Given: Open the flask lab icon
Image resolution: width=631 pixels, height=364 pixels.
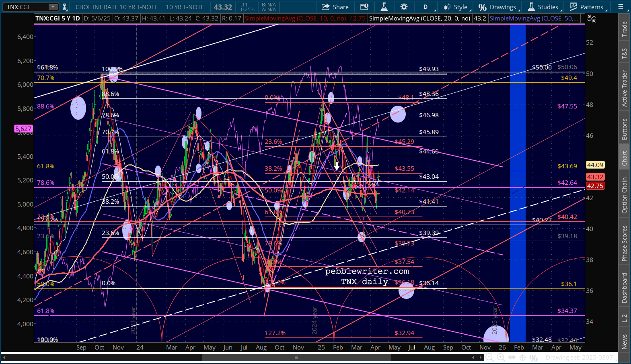Looking at the screenshot, I should pos(384,7).
